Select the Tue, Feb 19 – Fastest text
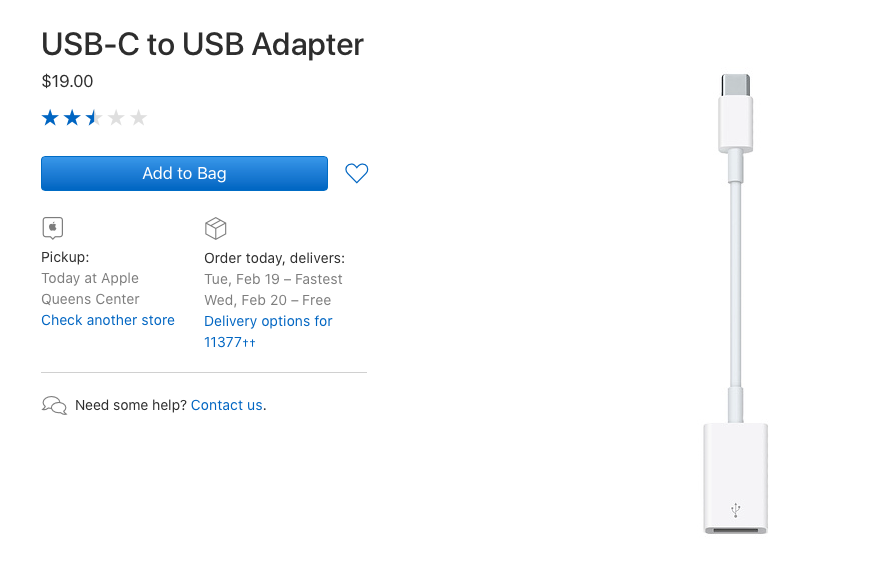Screen dimensions: 872x573 273,279
